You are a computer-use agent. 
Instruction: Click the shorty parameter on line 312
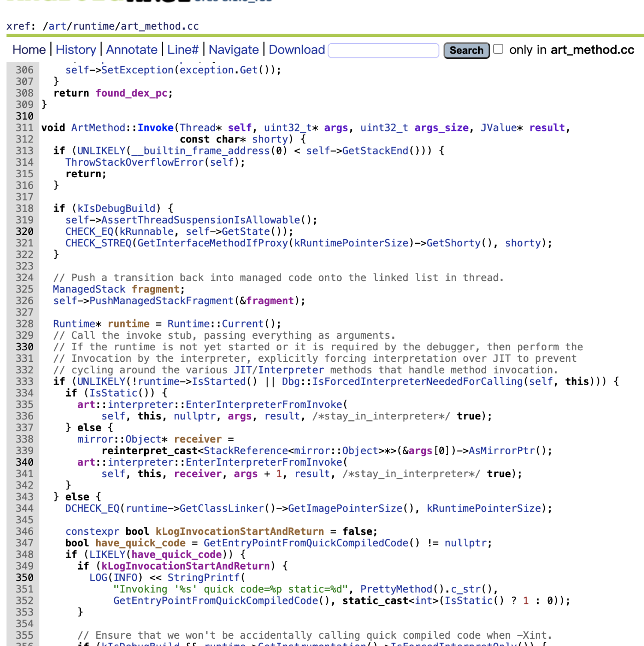tap(270, 140)
